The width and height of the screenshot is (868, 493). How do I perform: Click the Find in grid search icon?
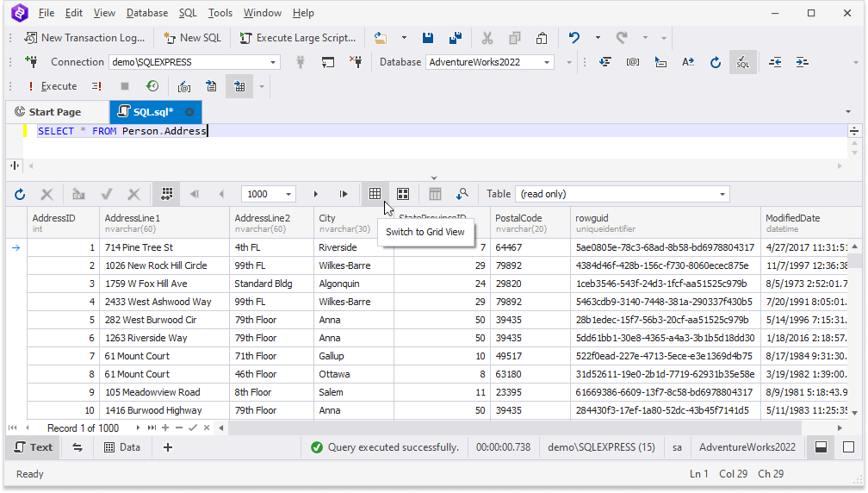tap(462, 194)
